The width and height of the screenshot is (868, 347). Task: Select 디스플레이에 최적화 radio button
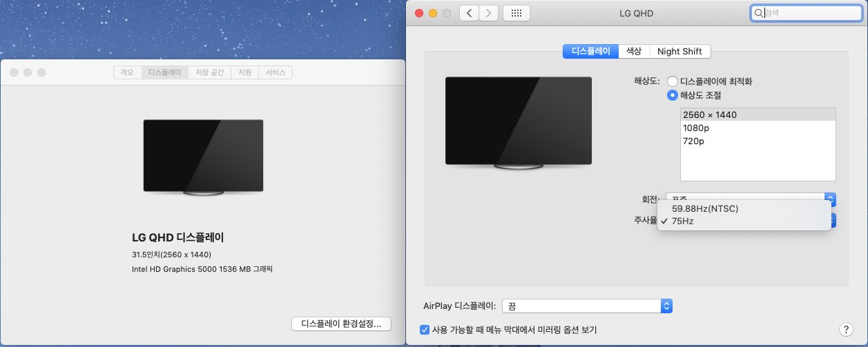(672, 81)
